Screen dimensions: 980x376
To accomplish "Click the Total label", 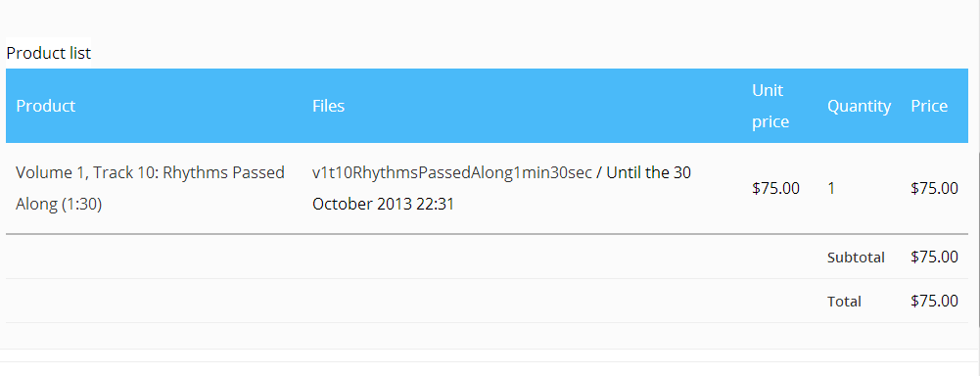I will point(844,302).
